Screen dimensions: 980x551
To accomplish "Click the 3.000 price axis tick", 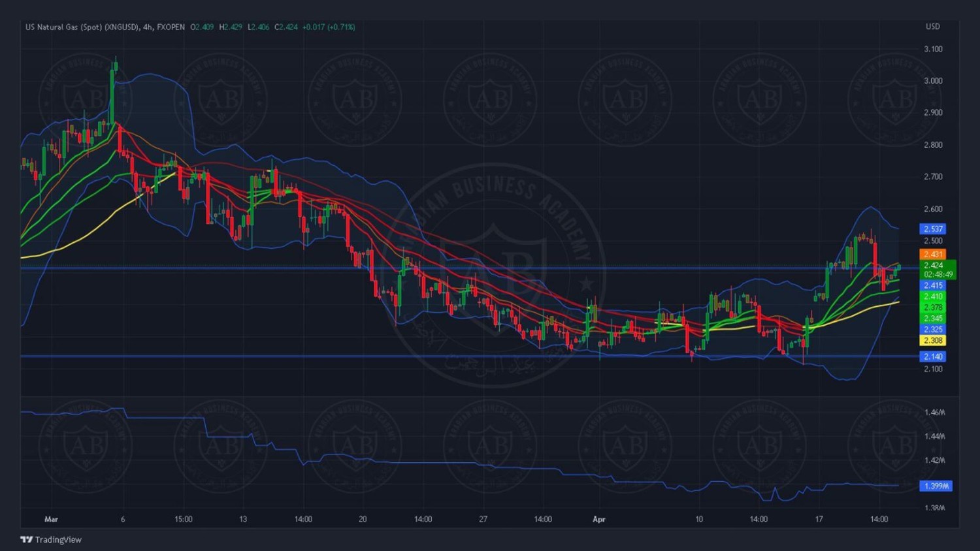I will click(x=933, y=81).
